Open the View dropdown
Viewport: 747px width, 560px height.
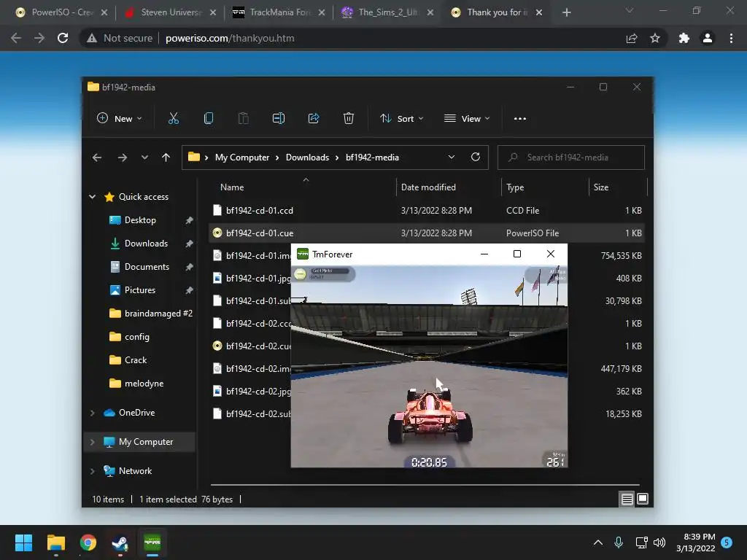tap(467, 119)
